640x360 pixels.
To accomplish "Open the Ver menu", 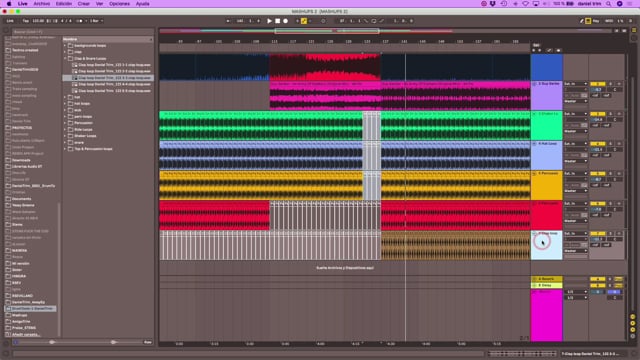I will coord(99,4).
